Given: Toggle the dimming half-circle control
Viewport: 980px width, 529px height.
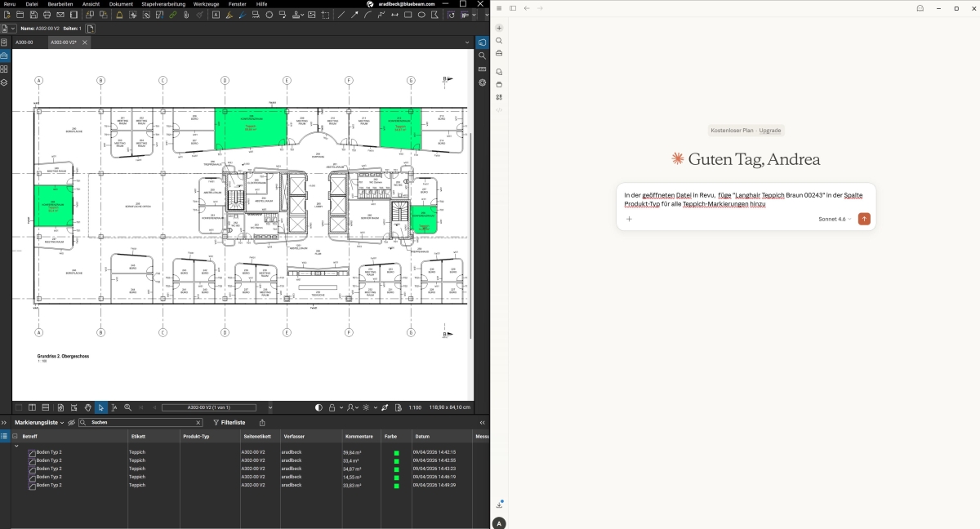Looking at the screenshot, I should click(x=319, y=407).
